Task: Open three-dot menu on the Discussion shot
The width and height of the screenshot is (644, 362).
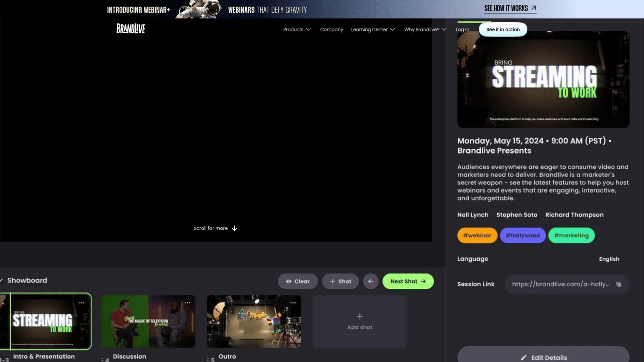Action: pos(187,303)
